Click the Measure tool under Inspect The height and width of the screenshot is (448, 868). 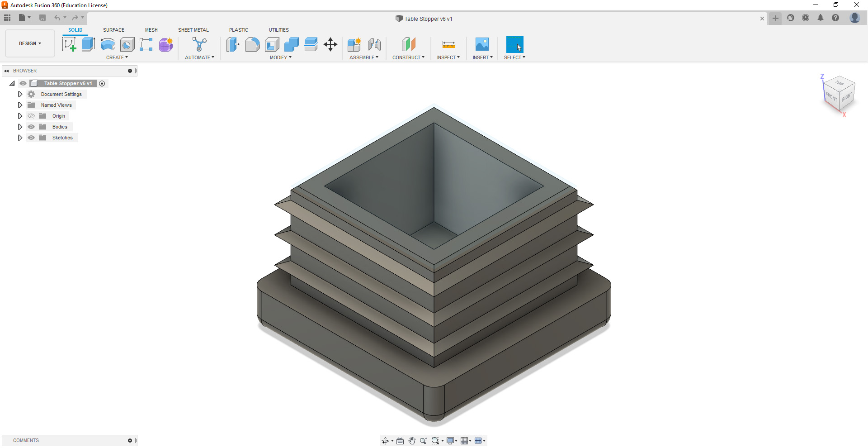[x=448, y=44]
